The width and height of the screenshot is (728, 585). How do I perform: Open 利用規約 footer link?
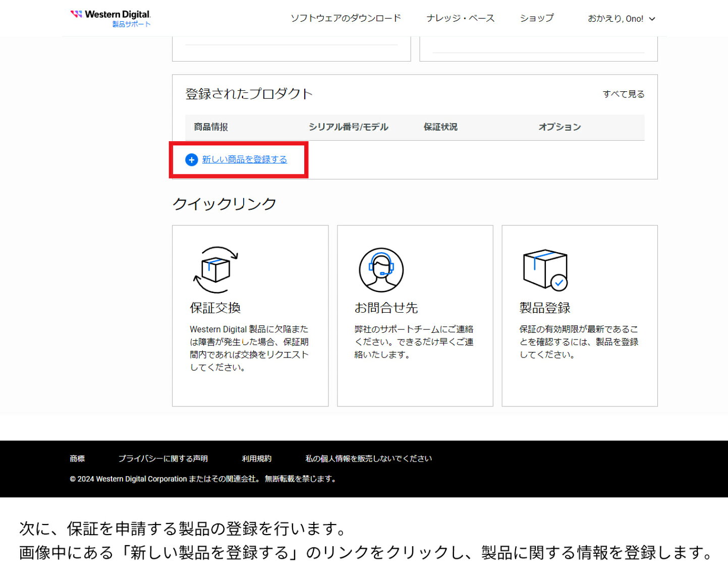256,458
